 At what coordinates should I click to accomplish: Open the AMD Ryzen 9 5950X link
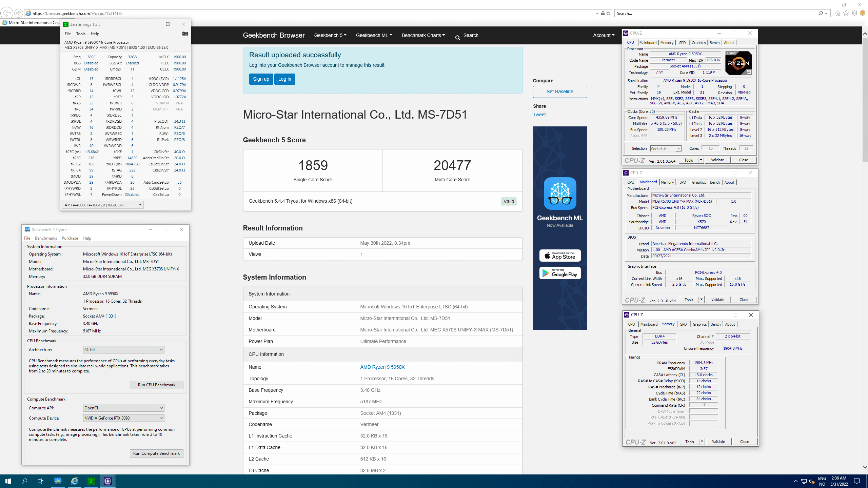(382, 367)
